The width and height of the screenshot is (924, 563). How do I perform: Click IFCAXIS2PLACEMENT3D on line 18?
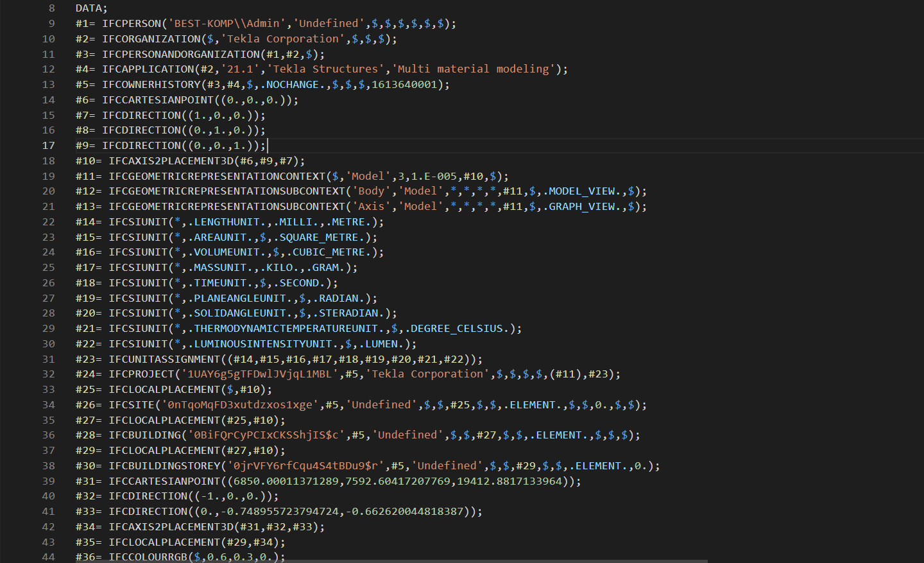[171, 161]
